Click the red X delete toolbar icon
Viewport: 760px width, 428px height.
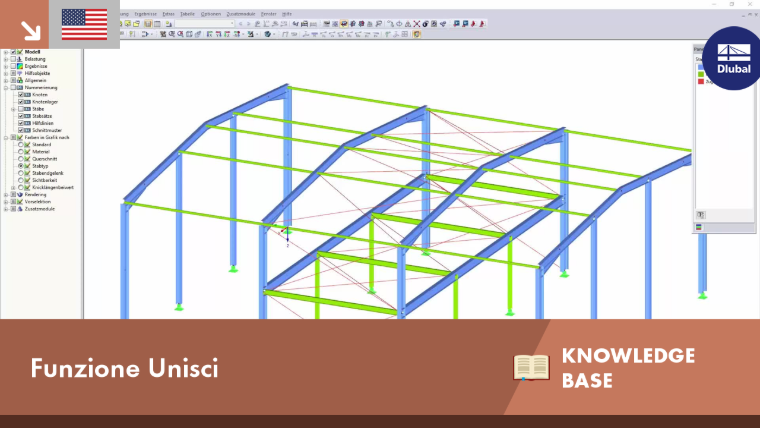click(x=416, y=24)
